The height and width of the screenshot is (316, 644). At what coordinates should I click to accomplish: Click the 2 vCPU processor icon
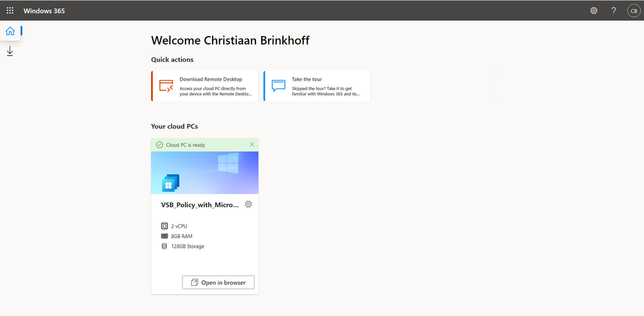(164, 226)
